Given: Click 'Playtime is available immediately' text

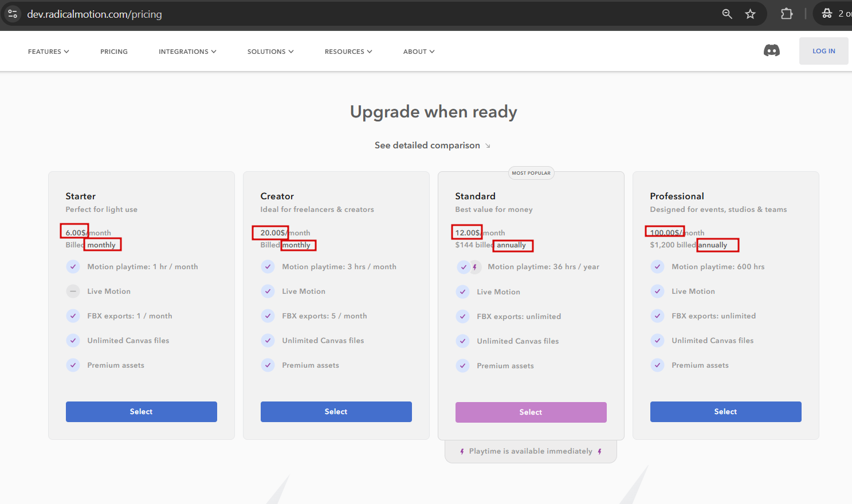Looking at the screenshot, I should [x=531, y=451].
